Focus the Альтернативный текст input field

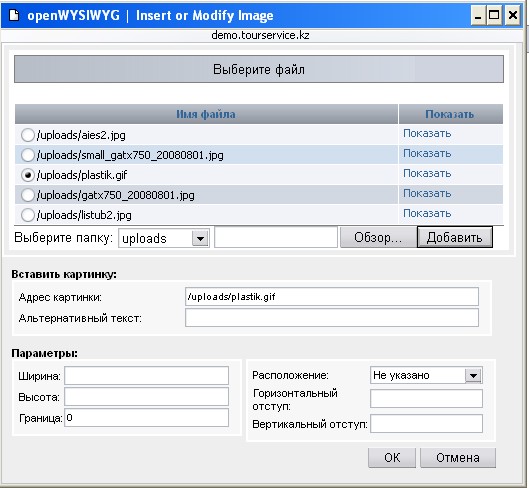(332, 318)
